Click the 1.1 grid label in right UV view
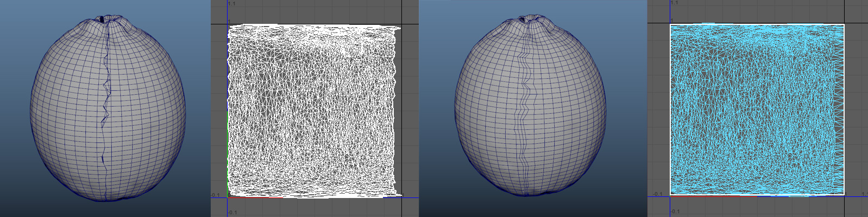Image resolution: width=868 pixels, height=217 pixels. (x=675, y=3)
